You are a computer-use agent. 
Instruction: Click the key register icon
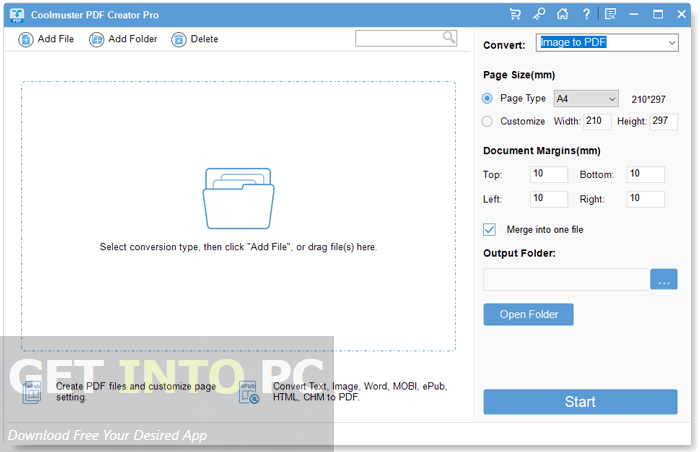[x=539, y=14]
